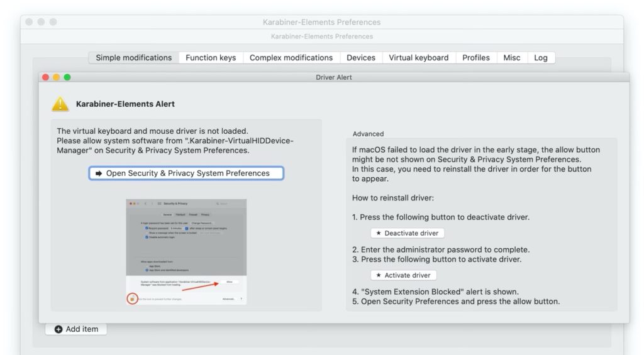Click the yellow warning triangle icon
644x355 pixels.
(x=60, y=104)
